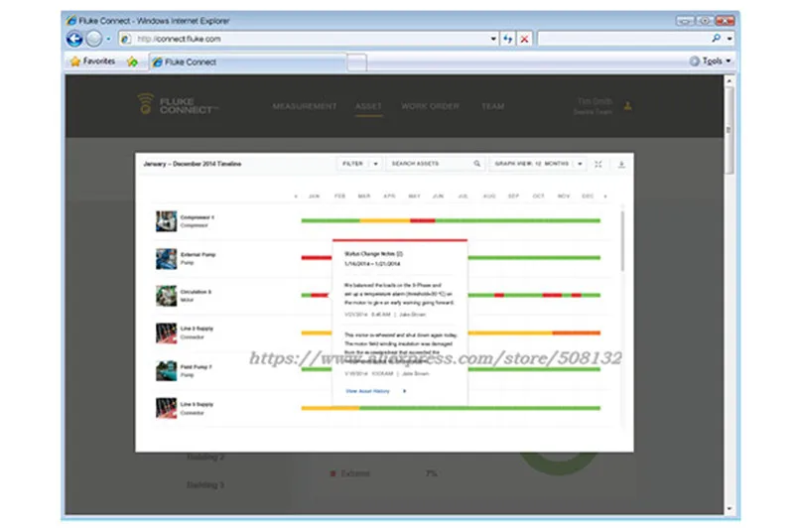Screen dimensions: 794x532
Task: Click the red segment on External Pump timeline
Action: (317, 258)
